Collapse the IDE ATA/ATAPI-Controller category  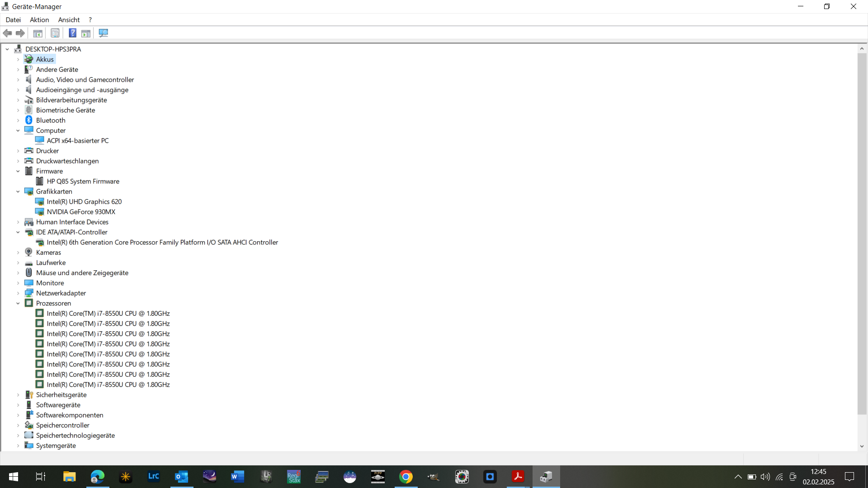(18, 232)
